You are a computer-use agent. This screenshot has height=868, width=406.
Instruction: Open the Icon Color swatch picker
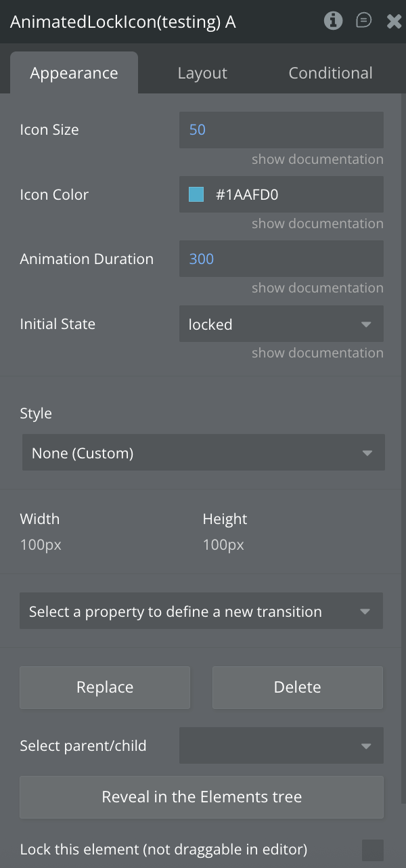(196, 195)
